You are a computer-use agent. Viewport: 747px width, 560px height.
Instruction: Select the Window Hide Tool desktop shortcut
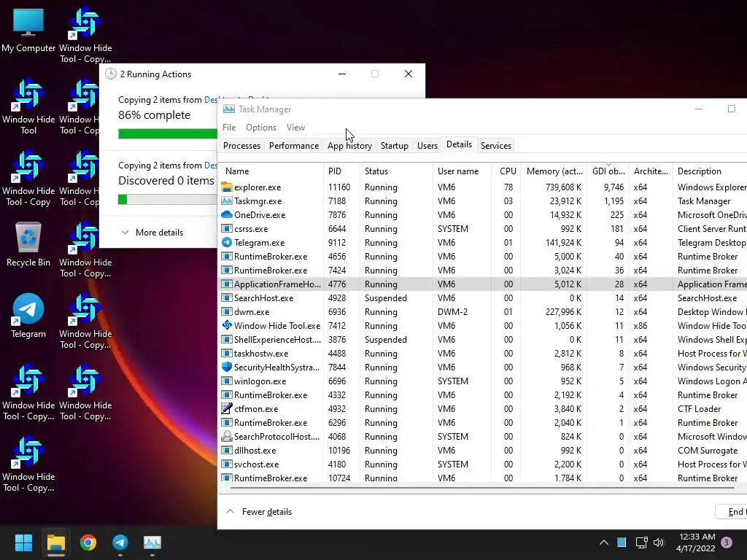(28, 106)
